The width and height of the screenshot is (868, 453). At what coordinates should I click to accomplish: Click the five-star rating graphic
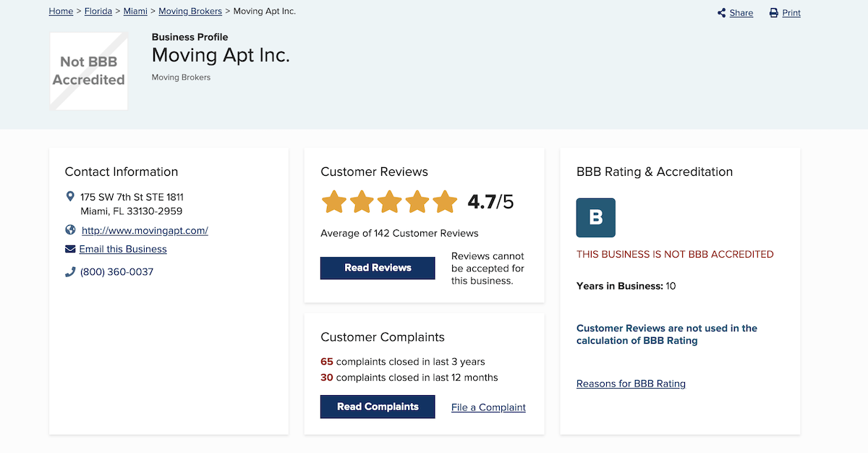[389, 202]
